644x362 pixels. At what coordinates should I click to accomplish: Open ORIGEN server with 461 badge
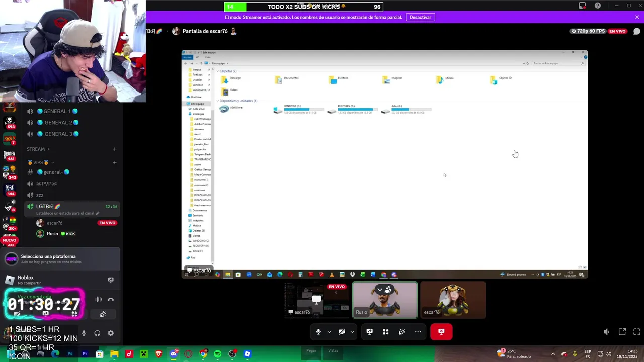(9, 155)
